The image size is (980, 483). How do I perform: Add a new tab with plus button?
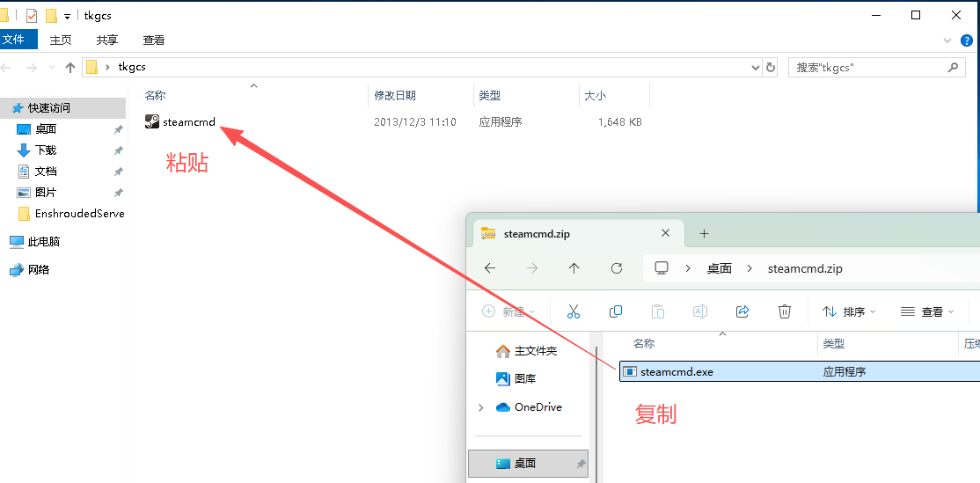click(704, 234)
